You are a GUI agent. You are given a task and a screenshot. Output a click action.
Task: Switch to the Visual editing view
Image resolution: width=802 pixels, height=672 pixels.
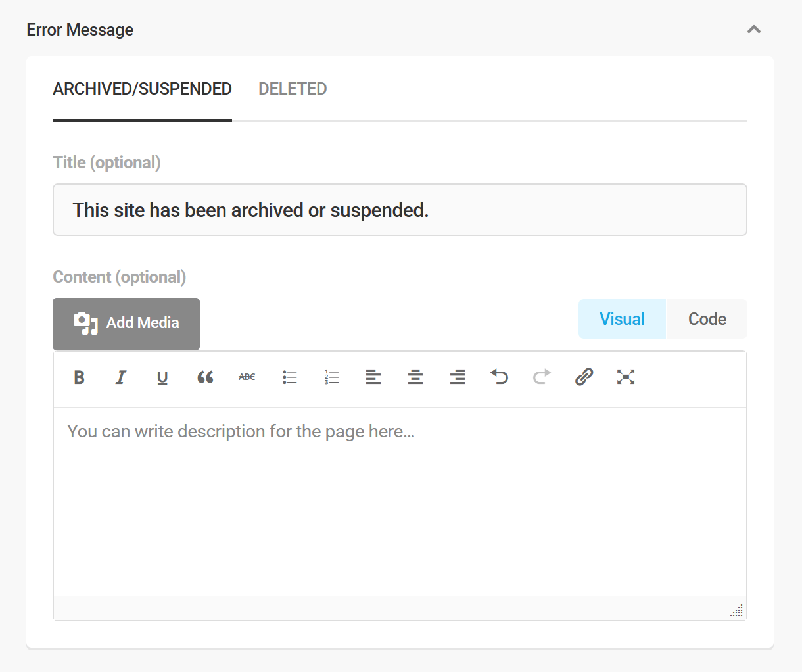tap(622, 318)
